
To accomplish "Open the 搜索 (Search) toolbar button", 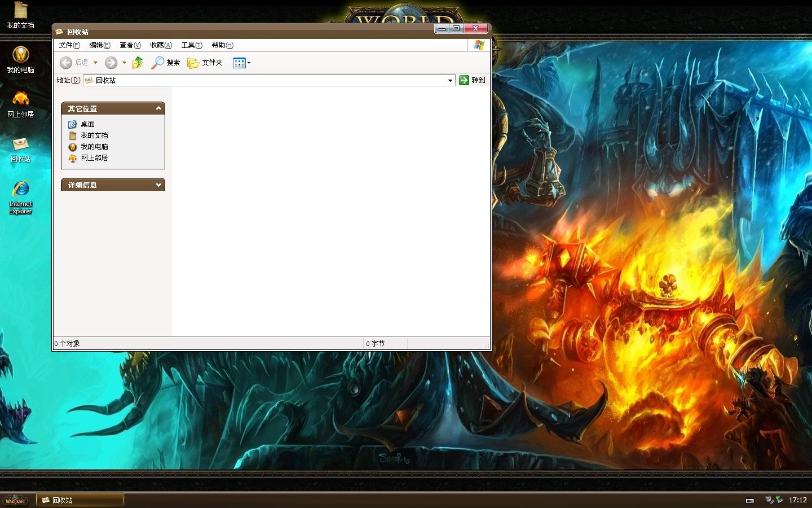I will (x=166, y=63).
